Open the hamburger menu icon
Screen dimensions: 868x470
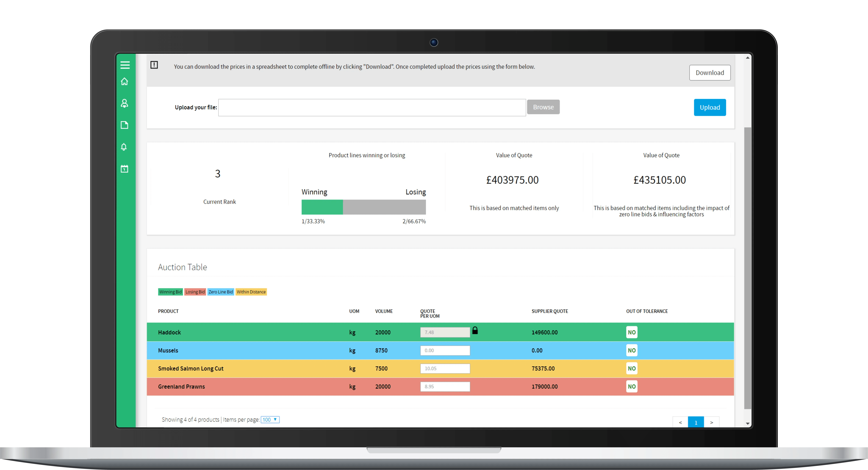pyautogui.click(x=125, y=65)
